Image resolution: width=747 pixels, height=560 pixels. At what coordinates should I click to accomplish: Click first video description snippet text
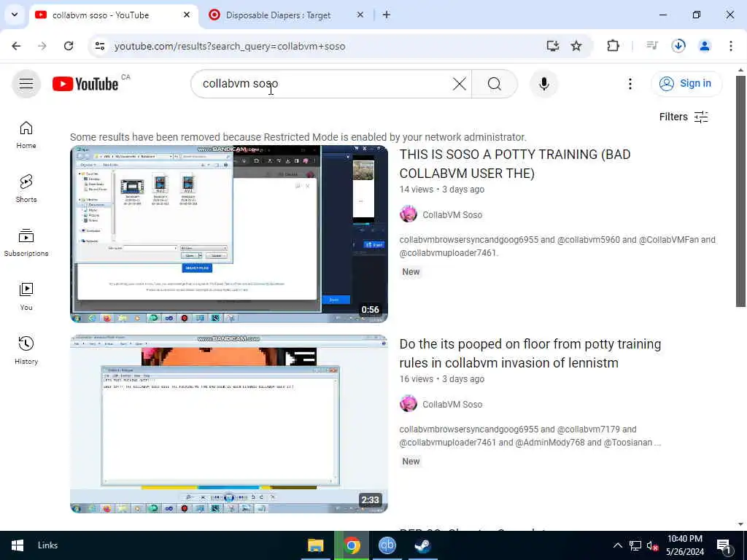coord(557,246)
